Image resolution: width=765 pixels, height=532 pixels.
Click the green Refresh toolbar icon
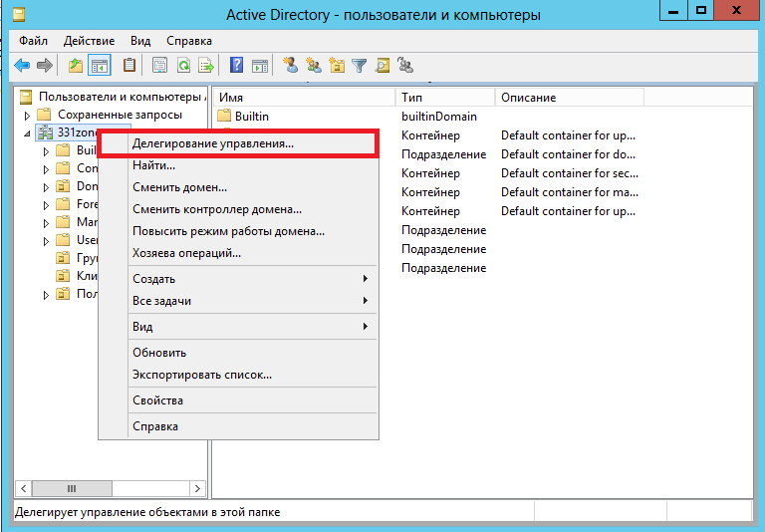tap(183, 66)
